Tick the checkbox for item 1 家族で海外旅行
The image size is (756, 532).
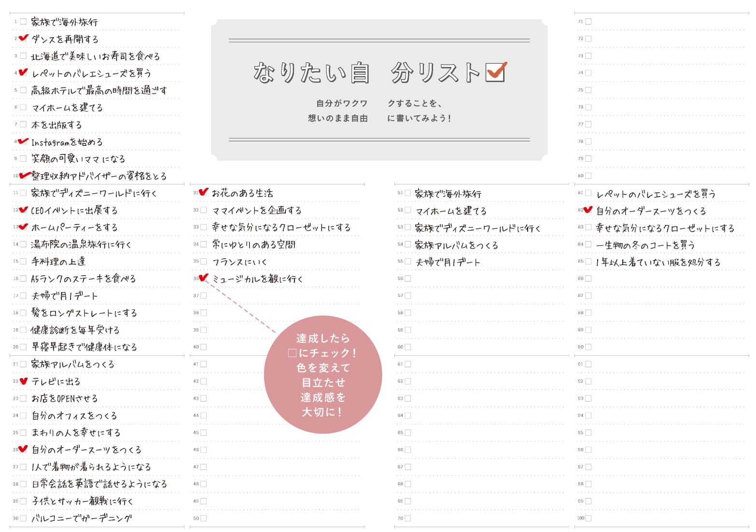(x=23, y=22)
